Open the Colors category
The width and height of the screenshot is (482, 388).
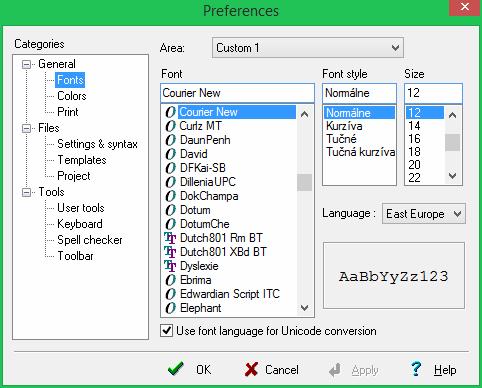tap(72, 96)
